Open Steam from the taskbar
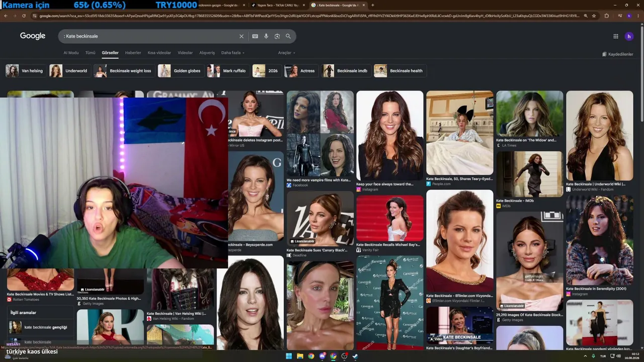644x362 pixels. tap(355, 356)
